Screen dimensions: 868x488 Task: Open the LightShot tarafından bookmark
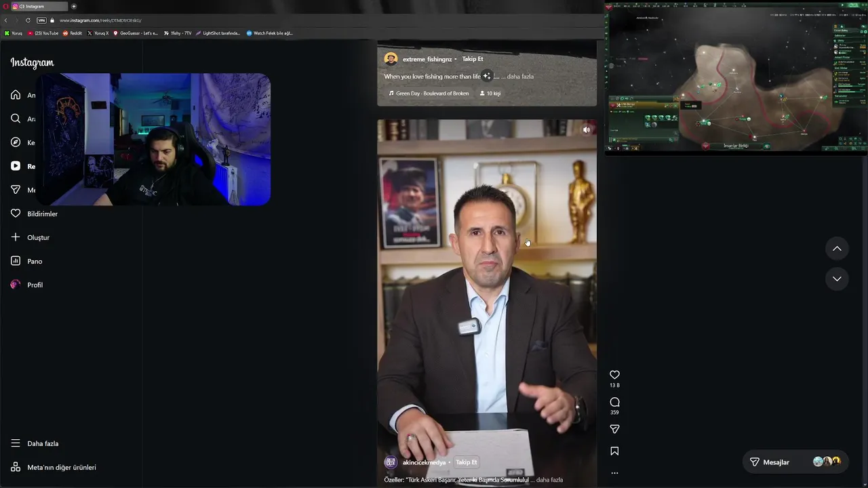point(218,33)
